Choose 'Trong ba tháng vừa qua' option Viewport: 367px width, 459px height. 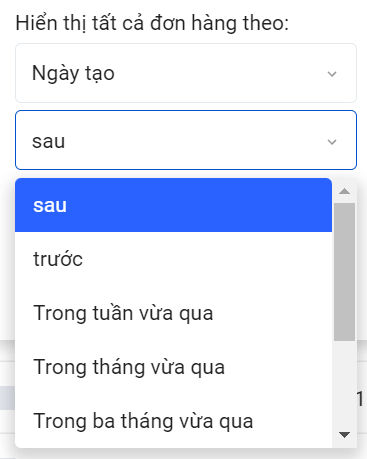(173, 421)
